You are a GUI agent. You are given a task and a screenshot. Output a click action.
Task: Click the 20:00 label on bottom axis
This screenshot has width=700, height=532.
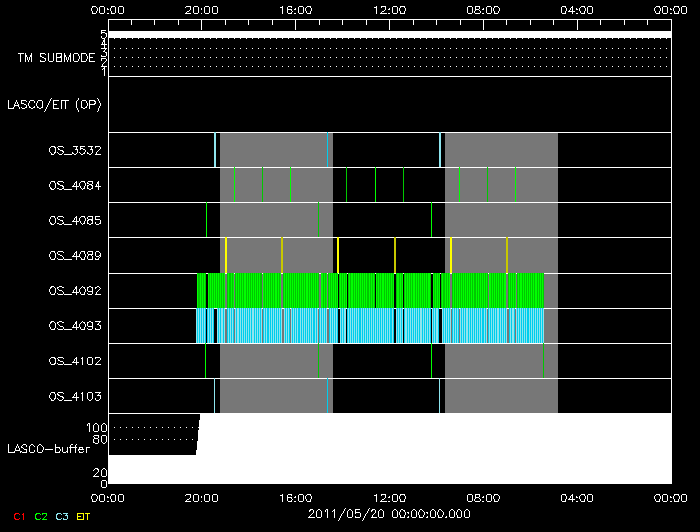pyautogui.click(x=201, y=498)
